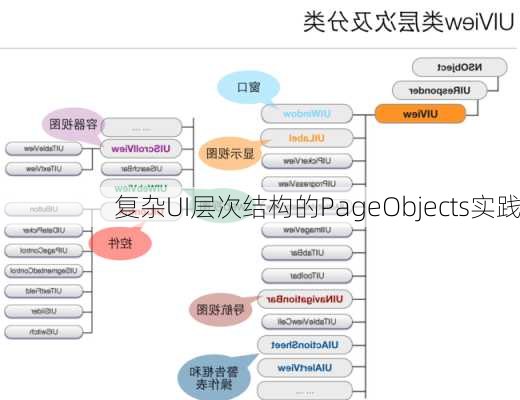Select the UIWindow node with blue text
520x400 pixels.
pyautogui.click(x=307, y=114)
